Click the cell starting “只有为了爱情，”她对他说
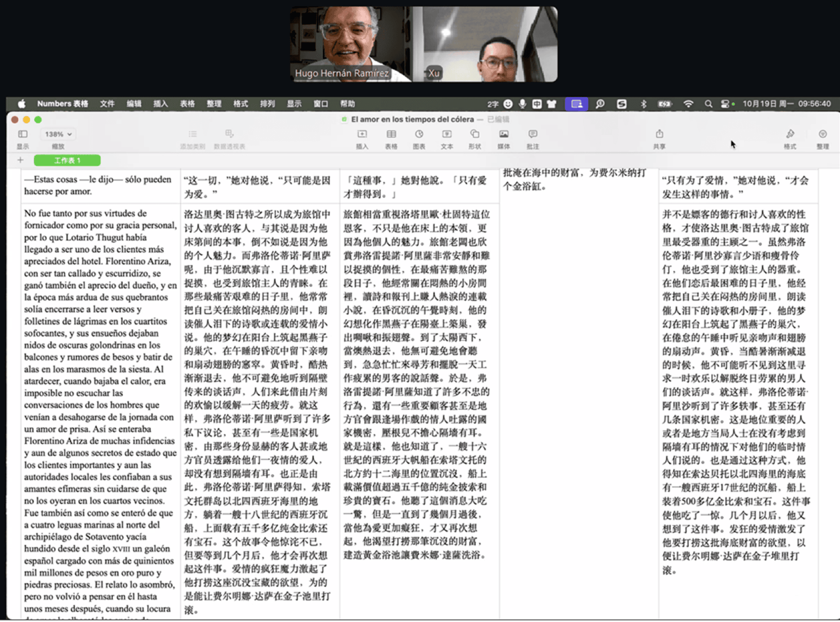840x622 pixels. [738, 186]
